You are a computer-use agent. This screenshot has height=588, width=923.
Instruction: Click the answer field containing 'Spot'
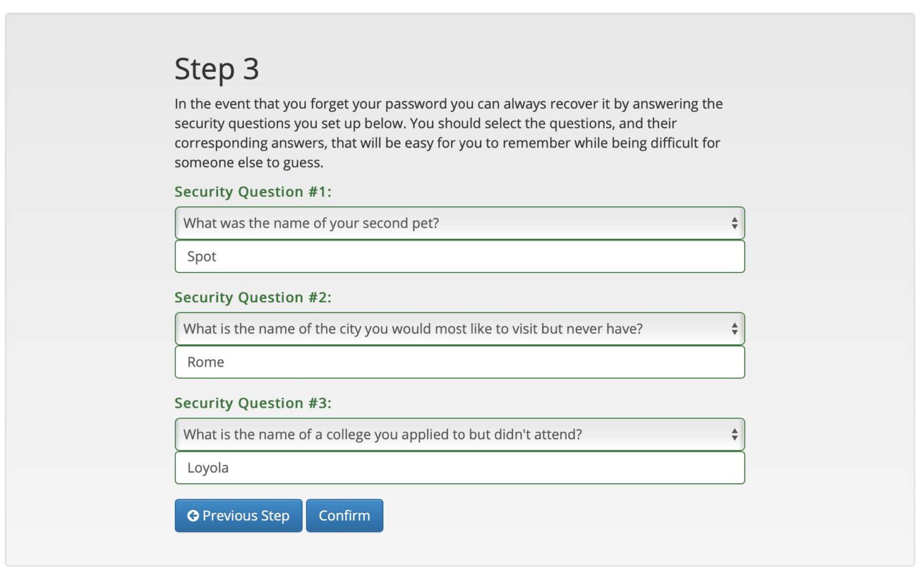(459, 256)
